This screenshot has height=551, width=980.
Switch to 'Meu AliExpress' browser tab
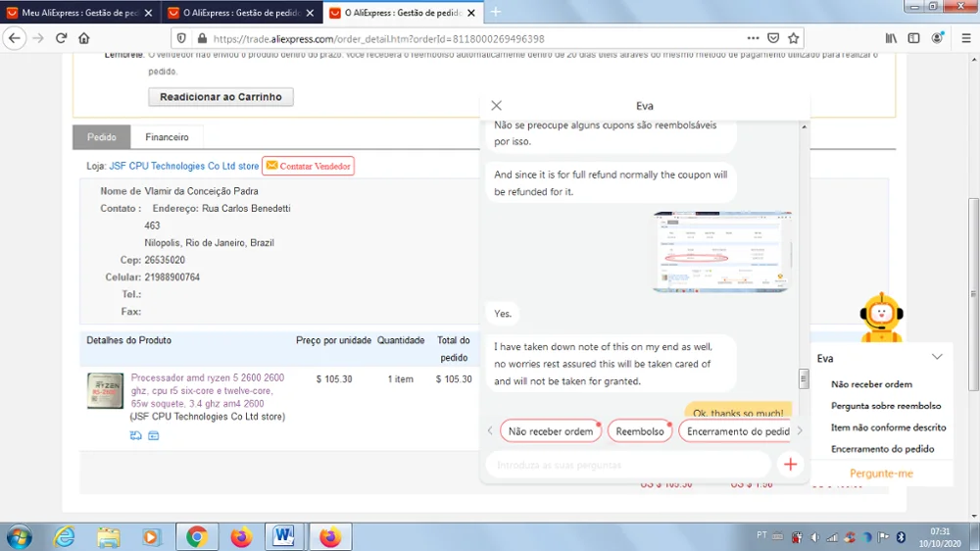(78, 13)
